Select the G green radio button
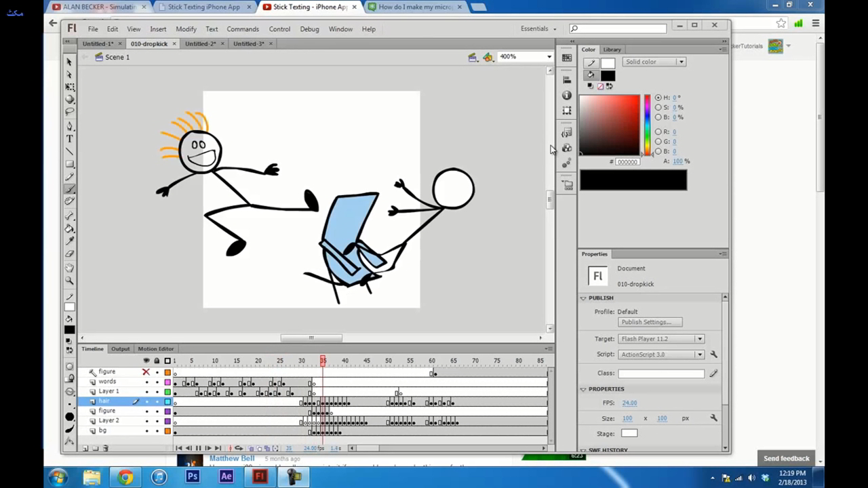This screenshot has height=488, width=868. 658,142
